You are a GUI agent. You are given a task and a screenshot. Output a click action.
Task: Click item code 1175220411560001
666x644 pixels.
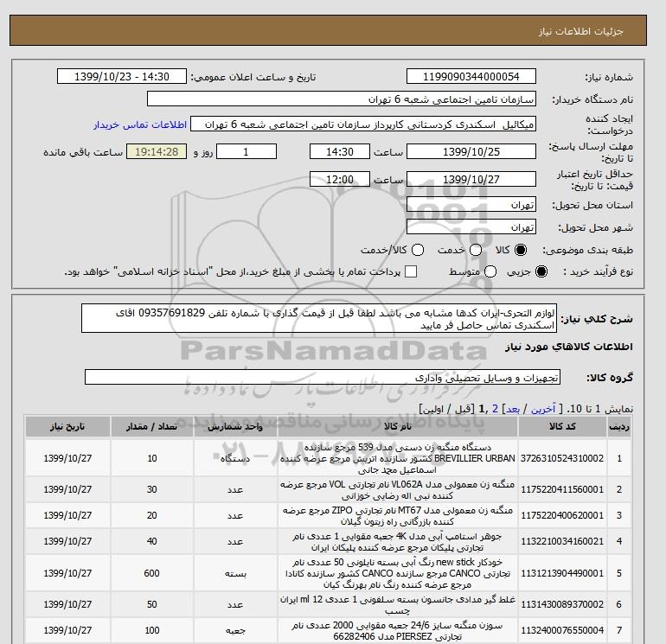pos(562,489)
